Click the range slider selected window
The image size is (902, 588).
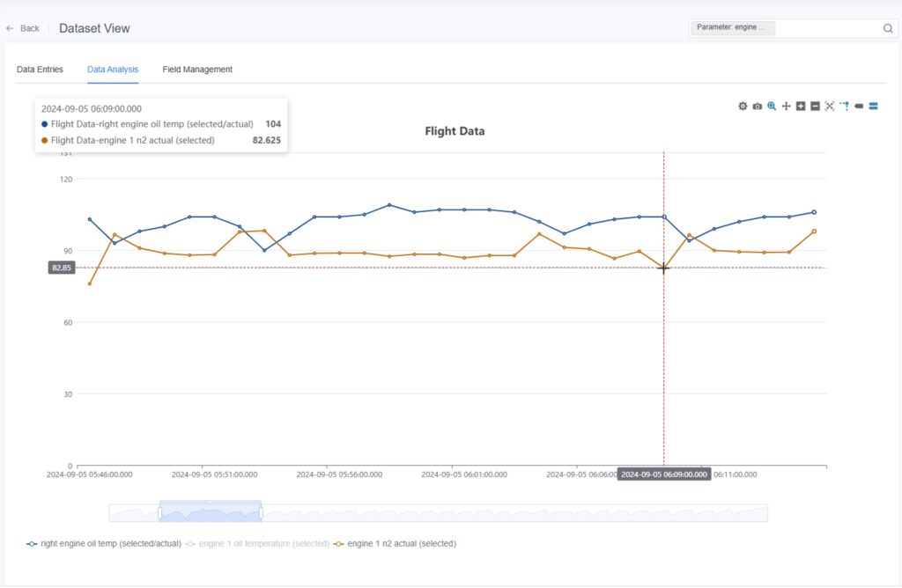pos(210,512)
